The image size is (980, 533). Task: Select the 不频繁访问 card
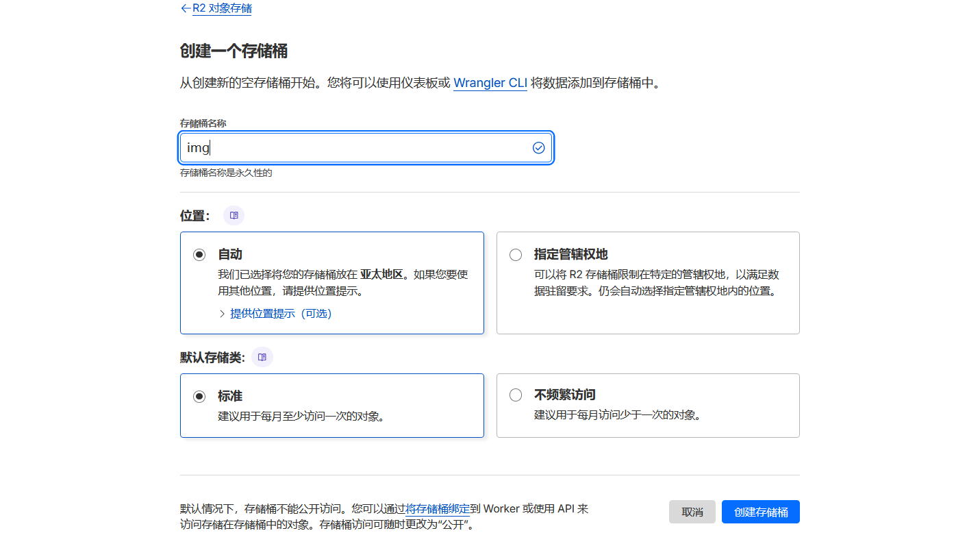click(x=647, y=405)
